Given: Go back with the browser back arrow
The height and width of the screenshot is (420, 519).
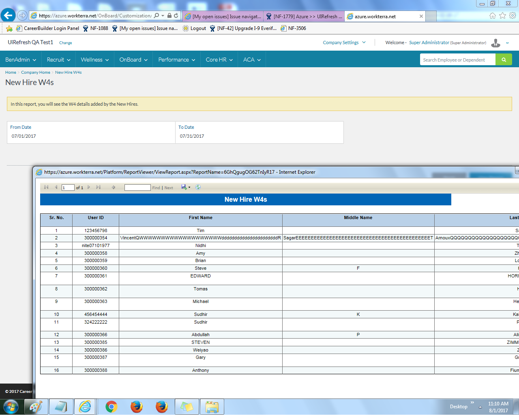Looking at the screenshot, I should pos(8,15).
